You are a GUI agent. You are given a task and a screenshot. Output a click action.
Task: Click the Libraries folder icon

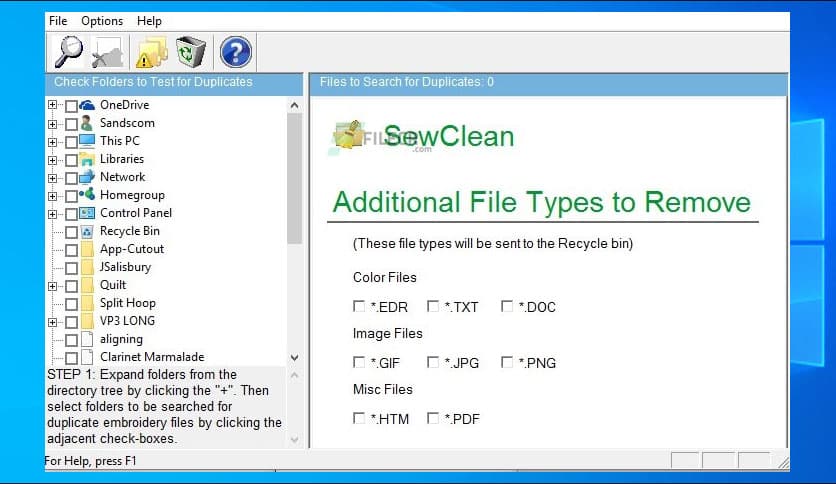(87, 159)
